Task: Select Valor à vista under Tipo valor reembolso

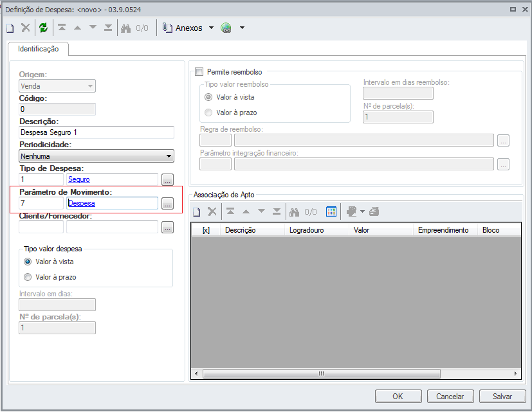Action: point(208,97)
